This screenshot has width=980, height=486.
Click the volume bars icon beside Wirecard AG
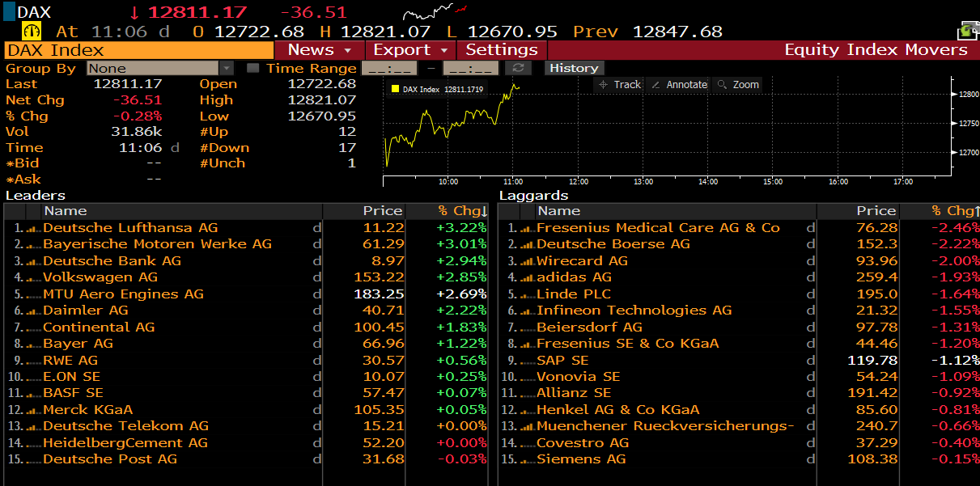coord(526,261)
